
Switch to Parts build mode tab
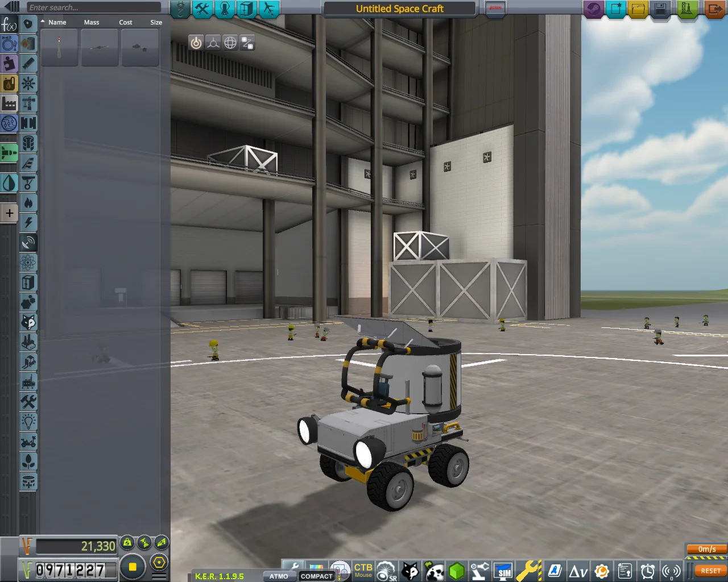click(180, 9)
